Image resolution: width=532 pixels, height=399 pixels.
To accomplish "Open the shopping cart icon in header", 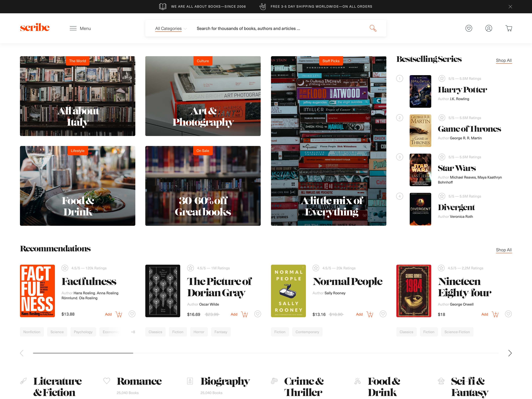I will (x=509, y=28).
